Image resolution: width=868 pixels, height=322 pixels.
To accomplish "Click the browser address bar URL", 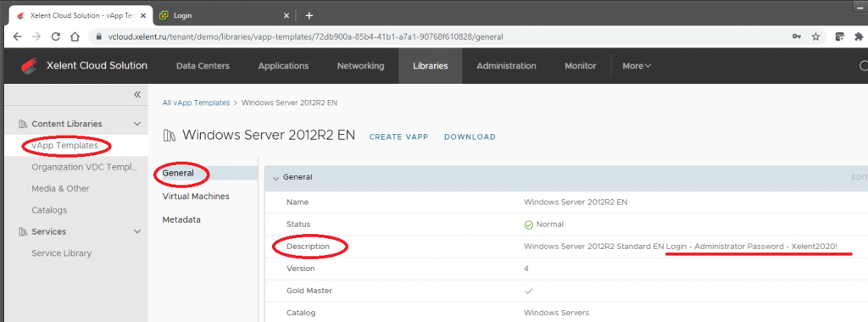I will click(x=305, y=36).
